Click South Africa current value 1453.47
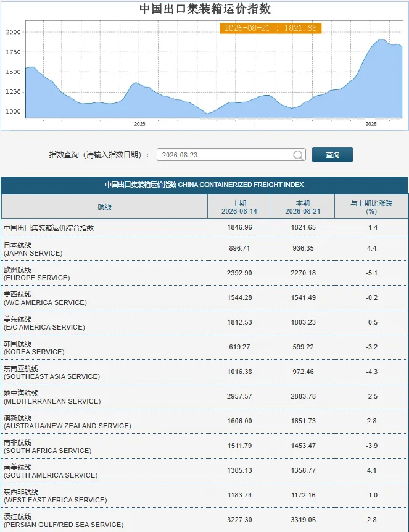This screenshot has width=409, height=532. pos(303,446)
